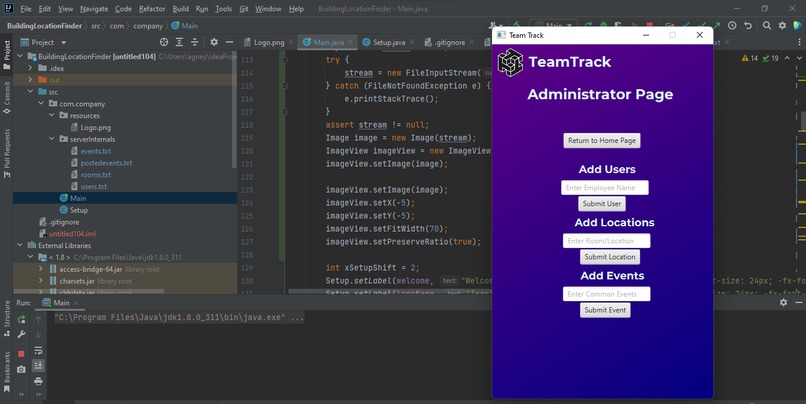Expand access-bridge-64.jar library
Viewport: 806px width, 404px height.
click(41, 269)
